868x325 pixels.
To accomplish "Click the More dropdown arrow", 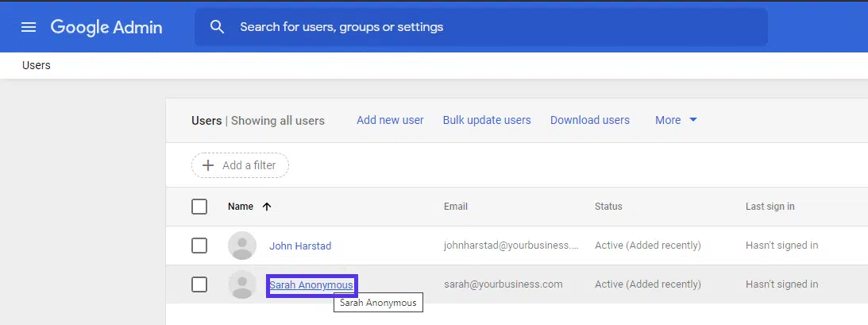I will [692, 120].
